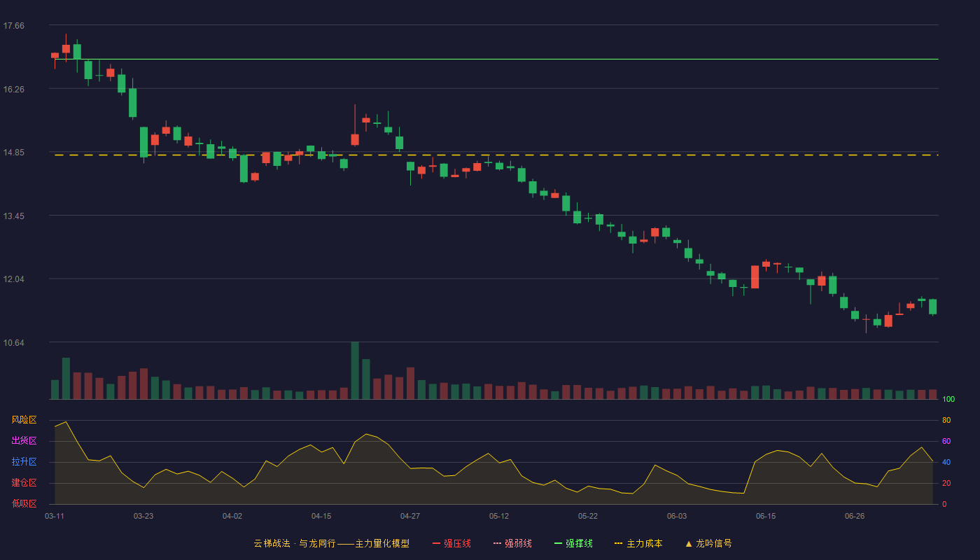Click the 06-15 date label

click(x=766, y=516)
